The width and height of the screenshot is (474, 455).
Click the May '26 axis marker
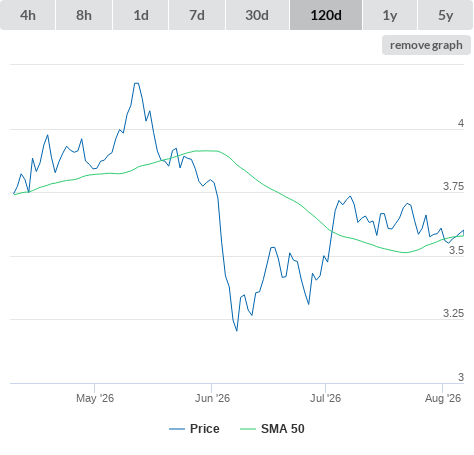pos(95,398)
